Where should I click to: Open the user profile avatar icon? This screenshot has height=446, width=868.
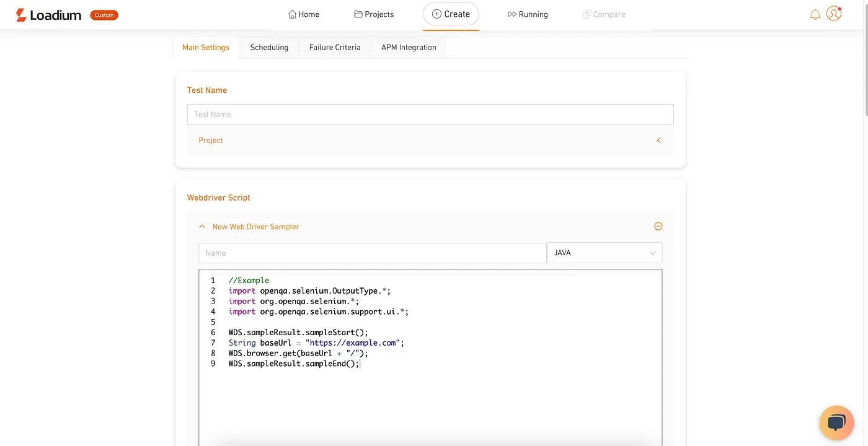(x=834, y=14)
